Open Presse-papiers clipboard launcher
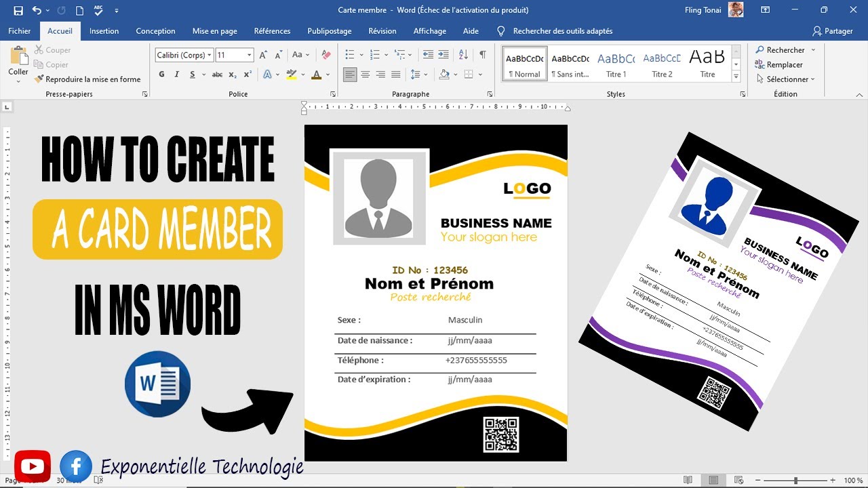868x488 pixels. 145,94
